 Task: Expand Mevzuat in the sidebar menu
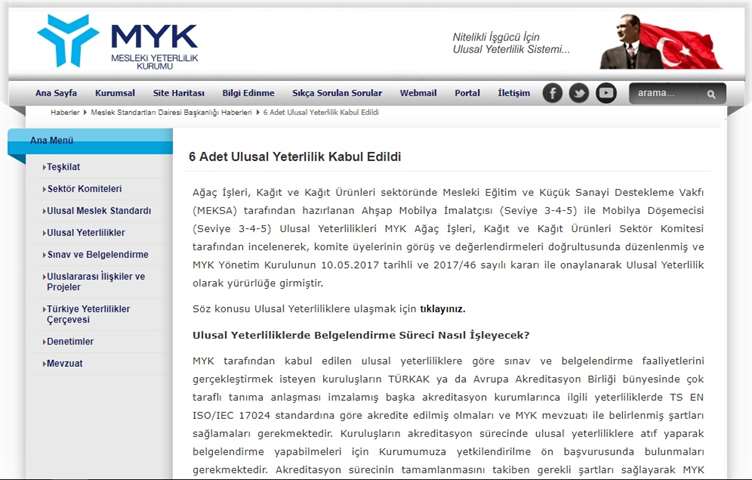click(x=63, y=363)
